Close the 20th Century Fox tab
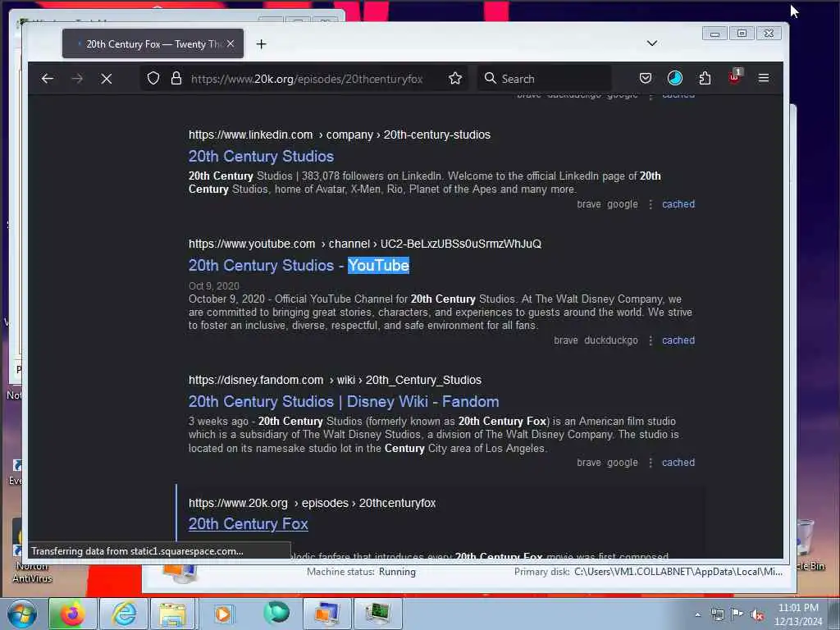Image resolution: width=840 pixels, height=630 pixels. pyautogui.click(x=231, y=44)
